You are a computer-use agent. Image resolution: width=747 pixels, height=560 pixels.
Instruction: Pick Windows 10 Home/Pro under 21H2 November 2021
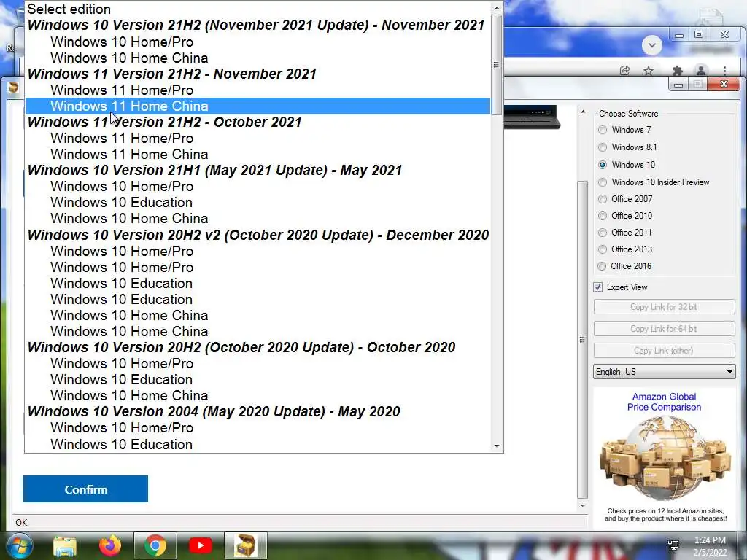(x=258, y=42)
